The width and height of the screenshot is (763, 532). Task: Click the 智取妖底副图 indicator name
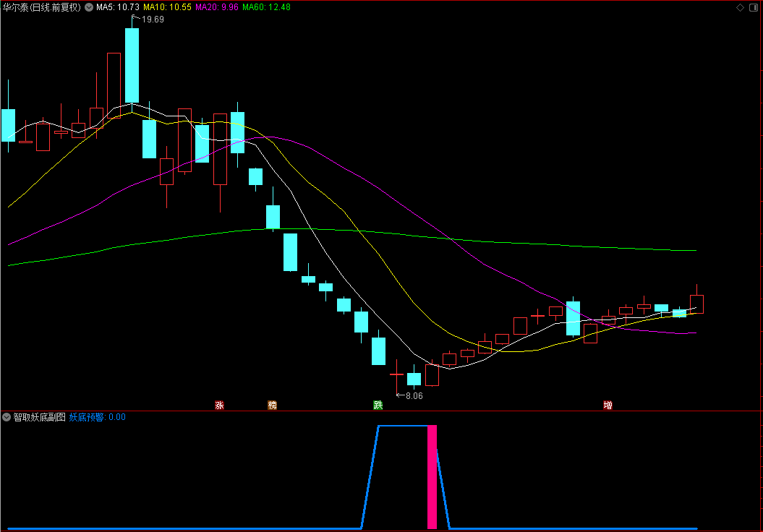coord(39,417)
